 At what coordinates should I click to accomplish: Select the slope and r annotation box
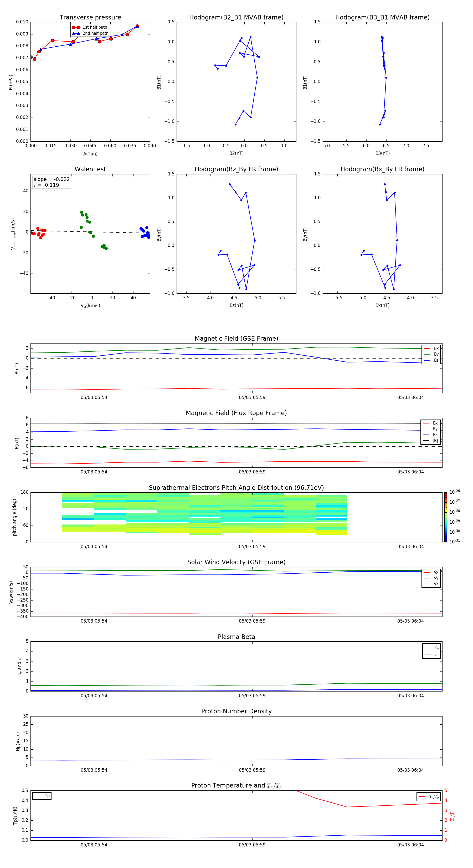click(52, 182)
